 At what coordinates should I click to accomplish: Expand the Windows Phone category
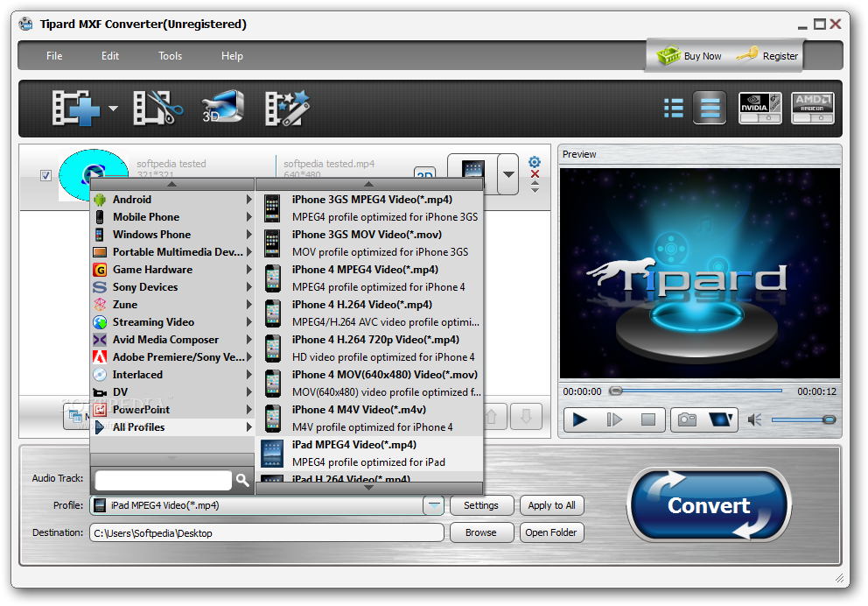171,235
